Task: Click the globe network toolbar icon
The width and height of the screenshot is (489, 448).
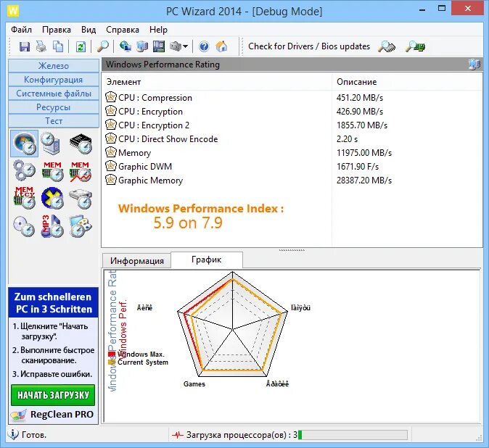Action: pos(126,46)
